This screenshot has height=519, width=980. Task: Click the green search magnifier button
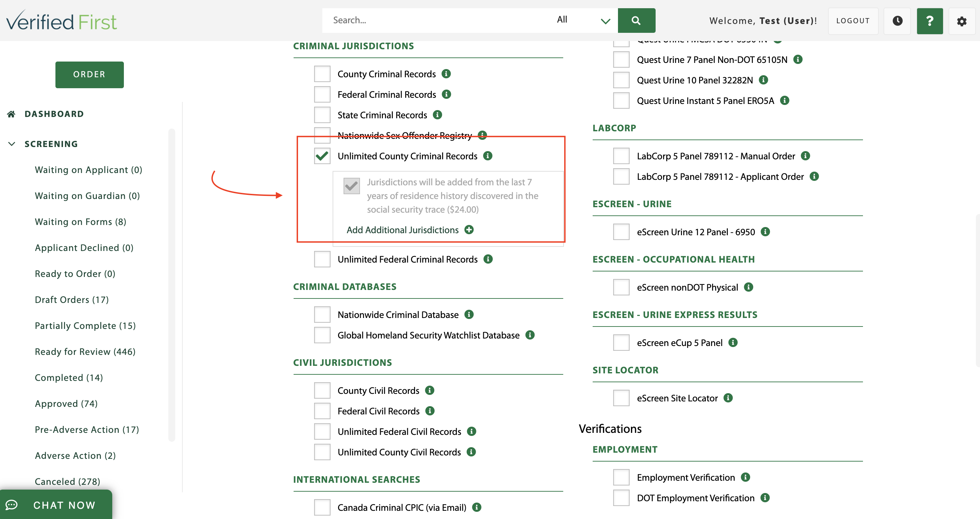point(636,21)
